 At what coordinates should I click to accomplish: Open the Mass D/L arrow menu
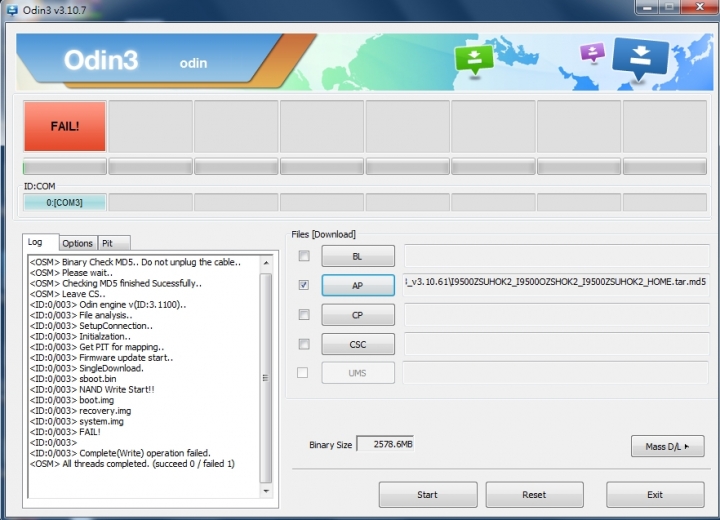pyautogui.click(x=667, y=446)
